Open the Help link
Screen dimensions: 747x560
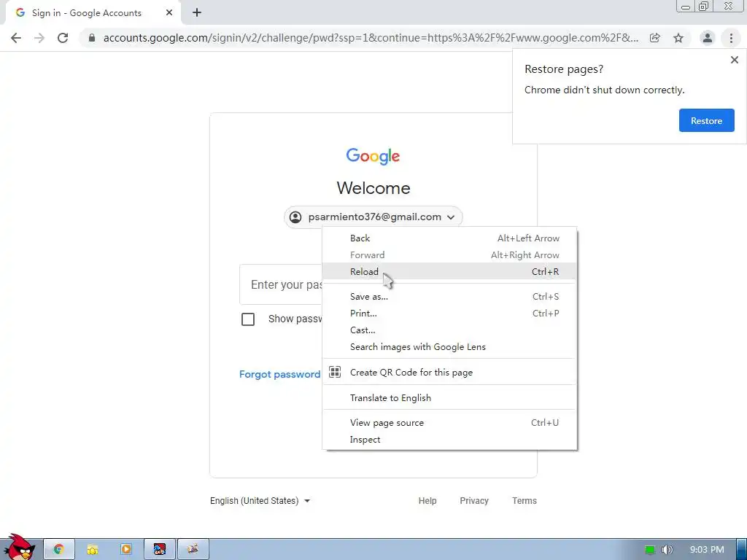coord(427,500)
